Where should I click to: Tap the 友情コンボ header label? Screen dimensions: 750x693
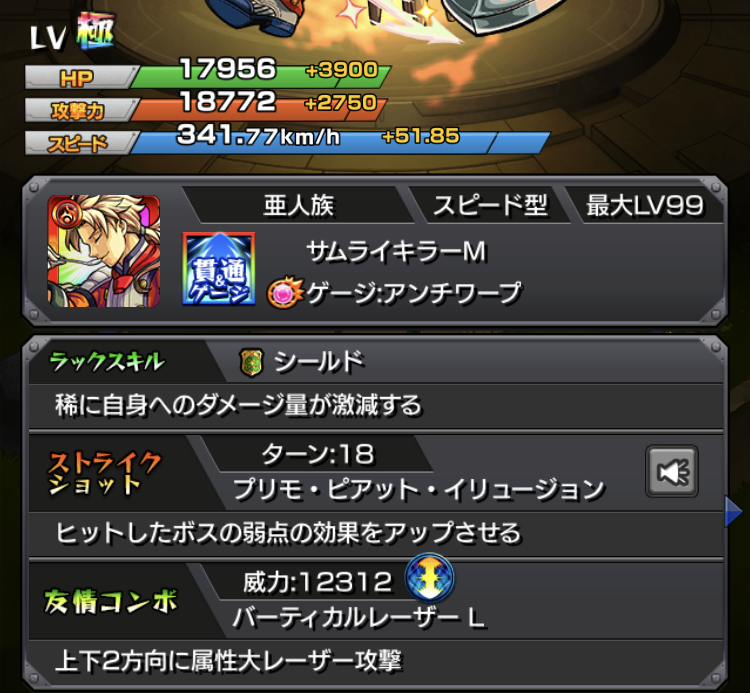[110, 602]
